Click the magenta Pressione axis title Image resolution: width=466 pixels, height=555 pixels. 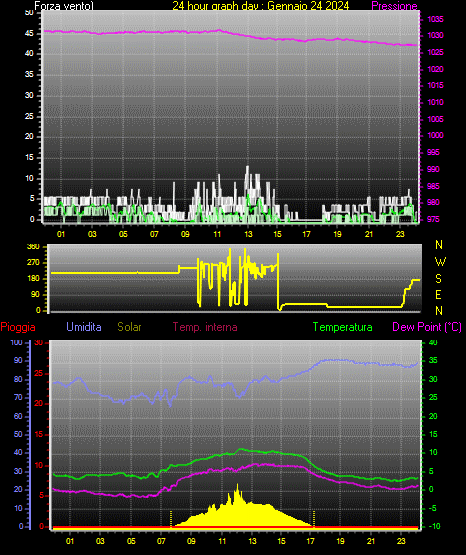[394, 6]
